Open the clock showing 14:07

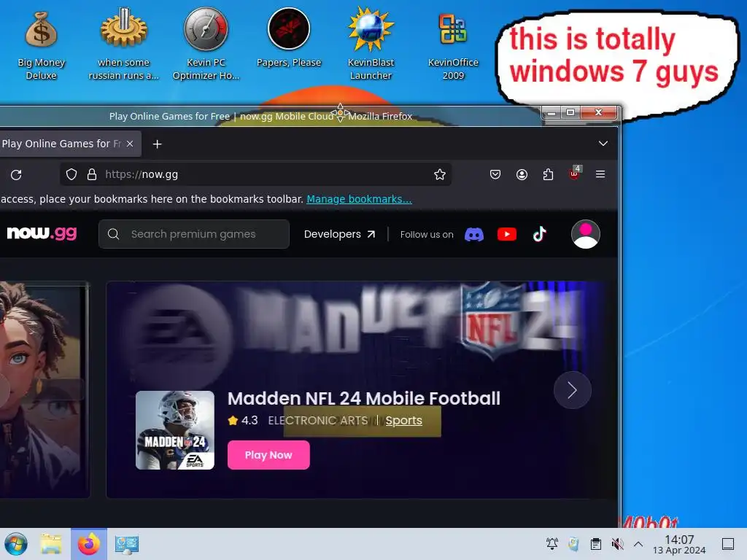coord(679,544)
